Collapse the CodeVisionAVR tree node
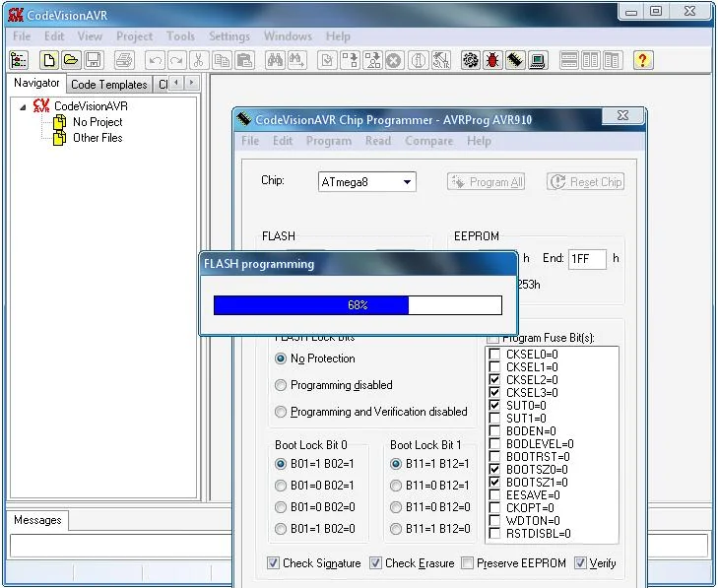The image size is (718, 588). click(x=23, y=106)
